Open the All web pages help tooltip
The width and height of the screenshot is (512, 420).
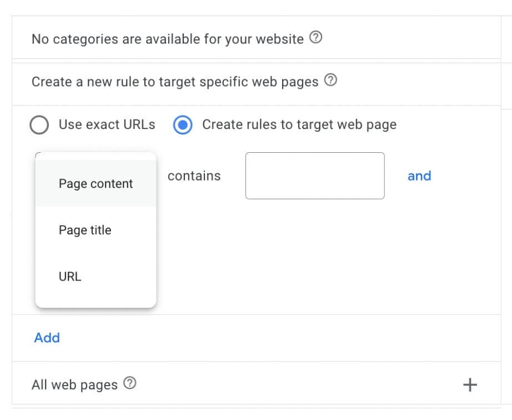(128, 384)
